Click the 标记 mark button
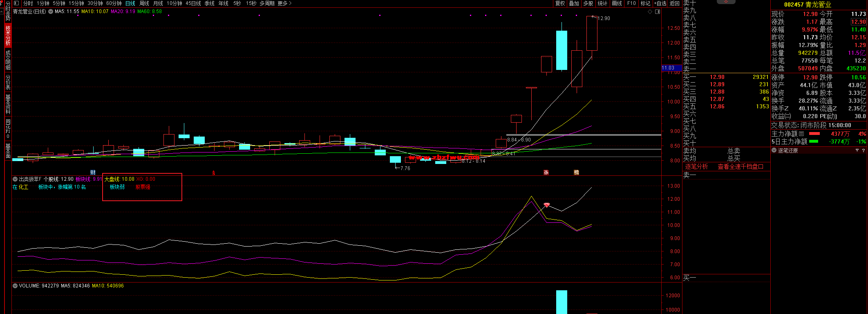This screenshot has width=868, height=314. click(646, 3)
